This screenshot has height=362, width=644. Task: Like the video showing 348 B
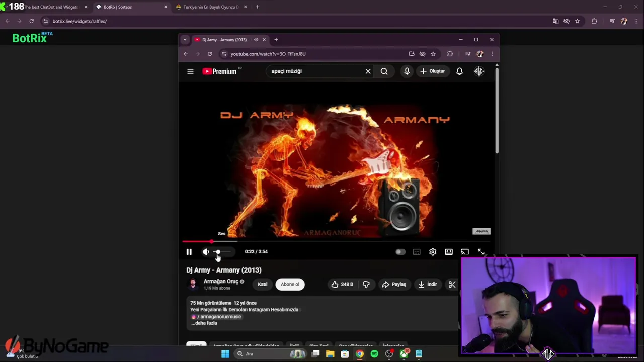(342, 284)
